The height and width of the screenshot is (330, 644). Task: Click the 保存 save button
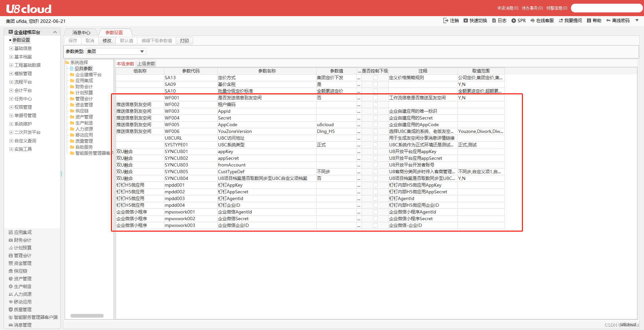point(72,40)
